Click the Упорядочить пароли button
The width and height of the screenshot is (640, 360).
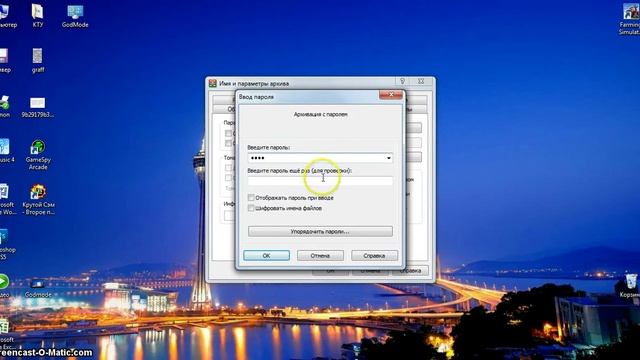(x=320, y=231)
